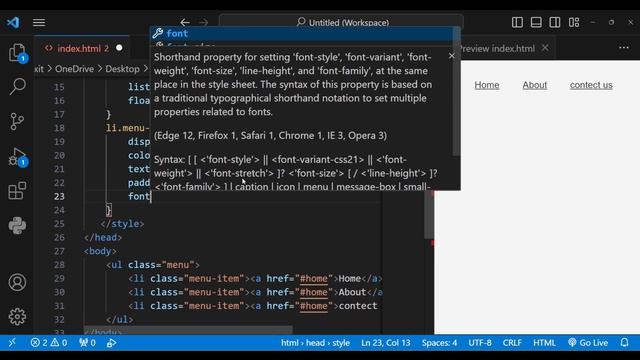
Task: Click line number 28 in gutter
Action: click(59, 265)
